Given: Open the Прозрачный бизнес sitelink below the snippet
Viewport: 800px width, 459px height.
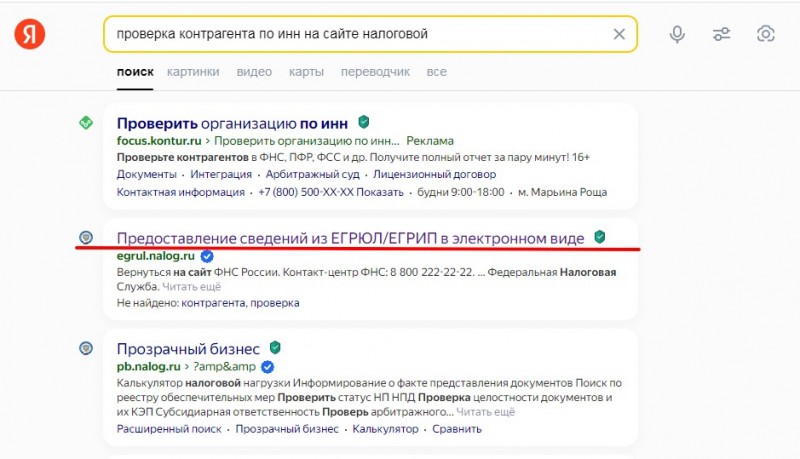Looking at the screenshot, I should pyautogui.click(x=287, y=429).
